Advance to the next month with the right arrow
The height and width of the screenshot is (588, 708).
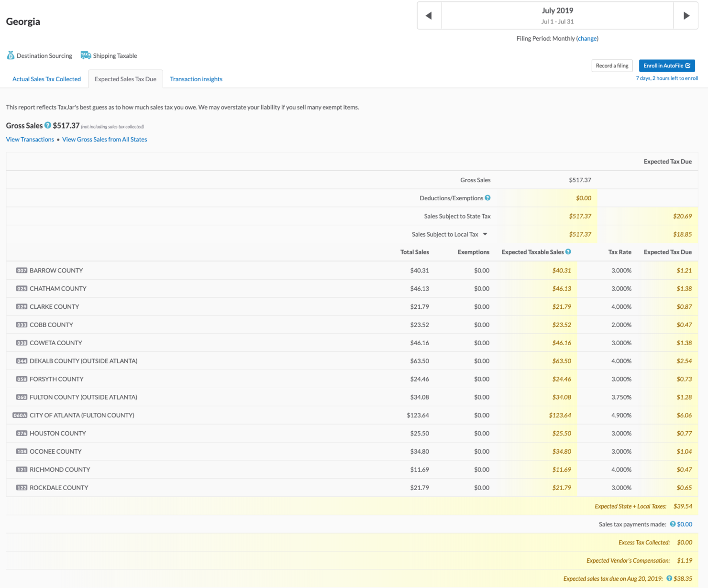pyautogui.click(x=686, y=15)
